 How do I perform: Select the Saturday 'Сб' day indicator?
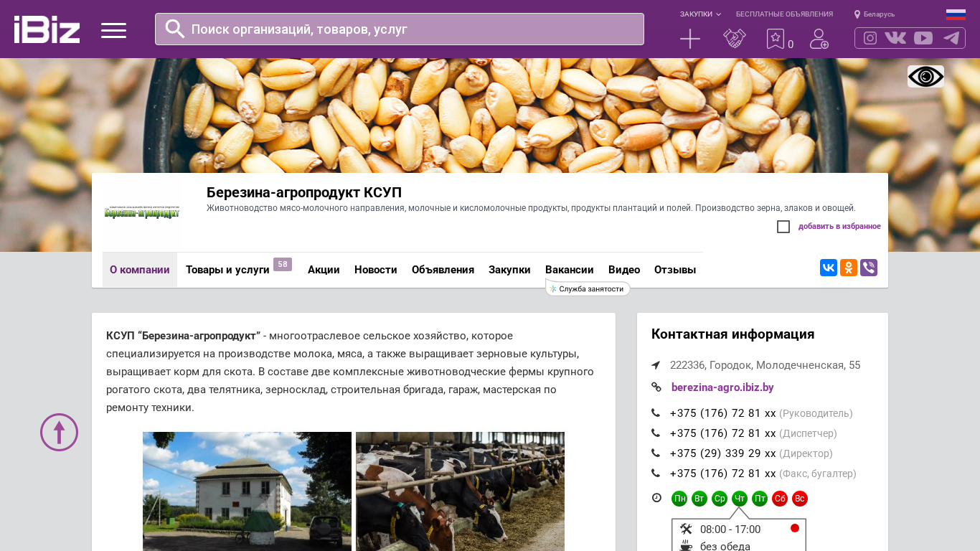(x=780, y=499)
